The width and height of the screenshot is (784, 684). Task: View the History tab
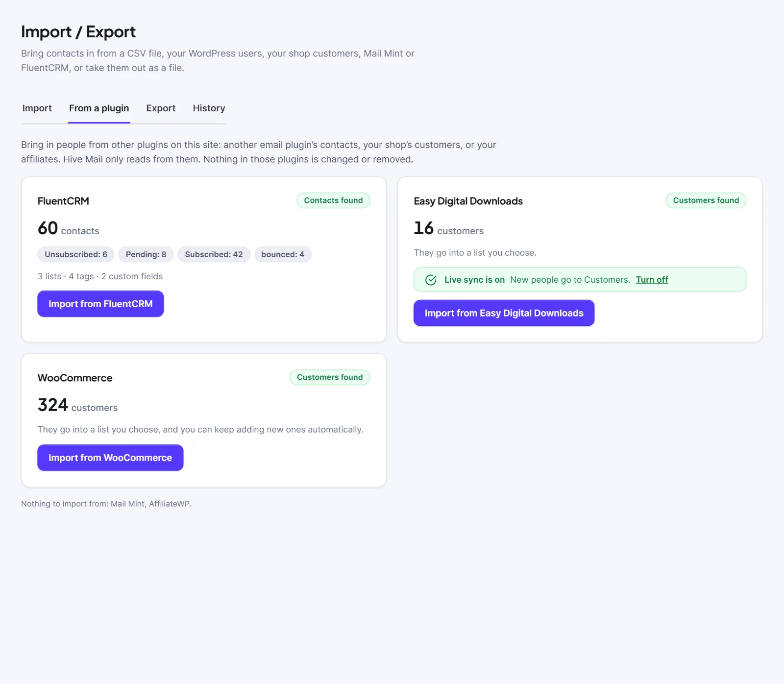coord(209,108)
